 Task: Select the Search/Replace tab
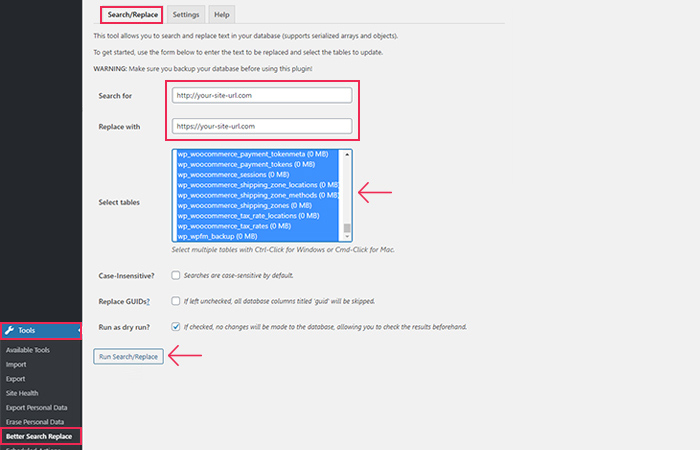coord(129,15)
